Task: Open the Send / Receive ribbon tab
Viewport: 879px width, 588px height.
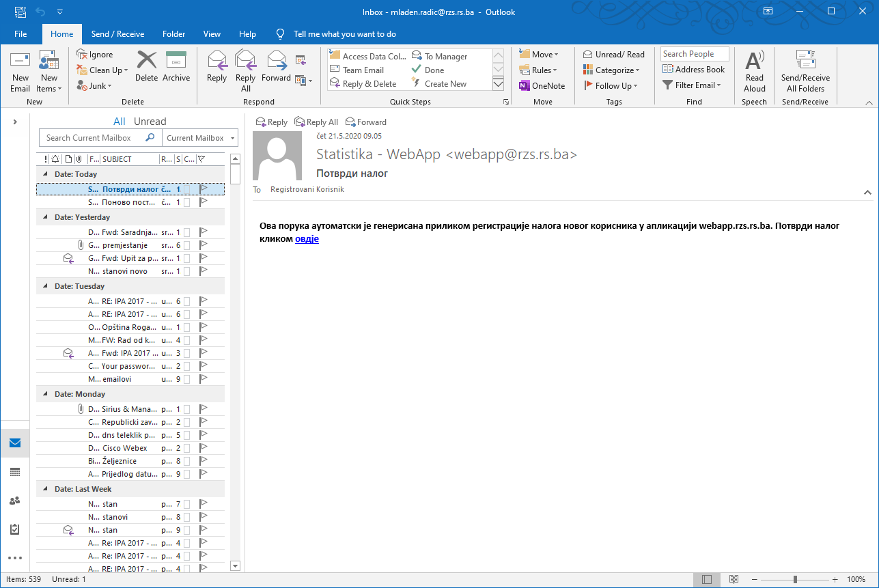Action: pyautogui.click(x=117, y=34)
